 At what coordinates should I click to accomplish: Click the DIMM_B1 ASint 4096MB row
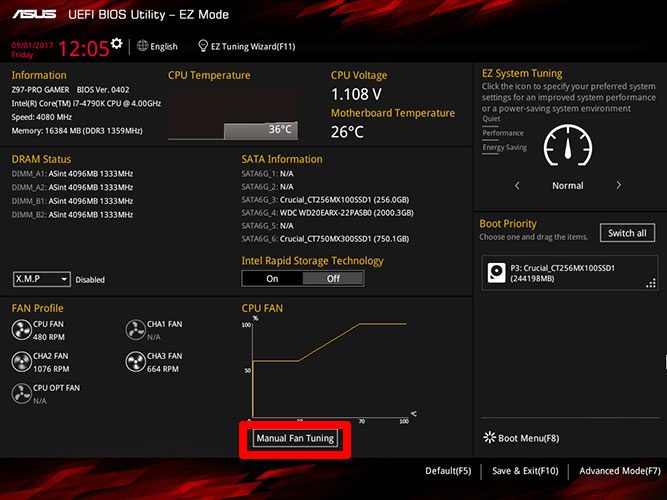(72, 201)
